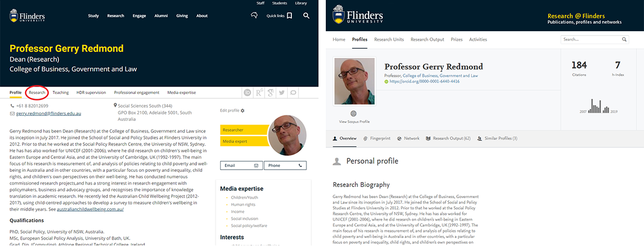Open the ORCID icon link

click(247, 92)
